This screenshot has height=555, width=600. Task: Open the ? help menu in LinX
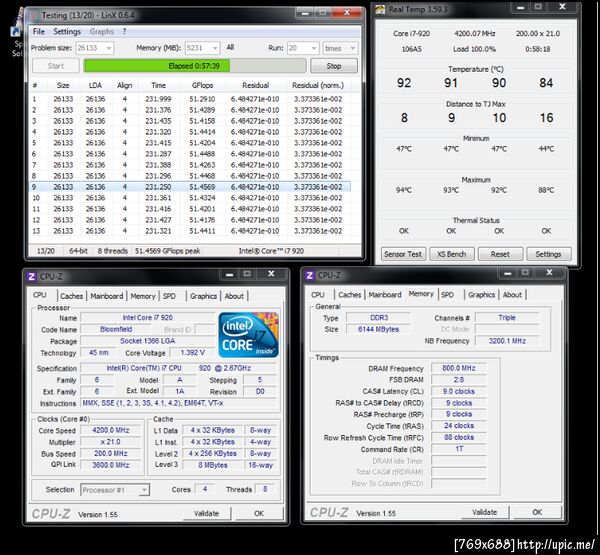(124, 32)
